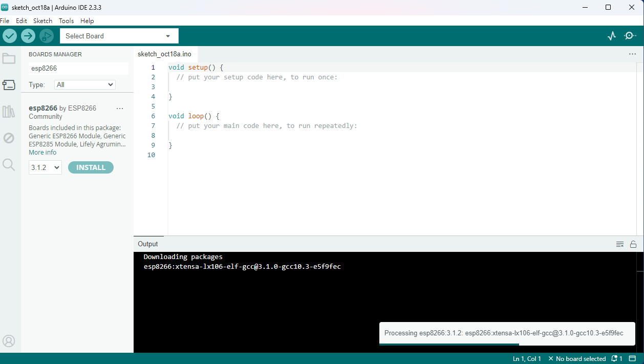Follow the More info link
Image resolution: width=644 pixels, height=364 pixels.
(42, 153)
